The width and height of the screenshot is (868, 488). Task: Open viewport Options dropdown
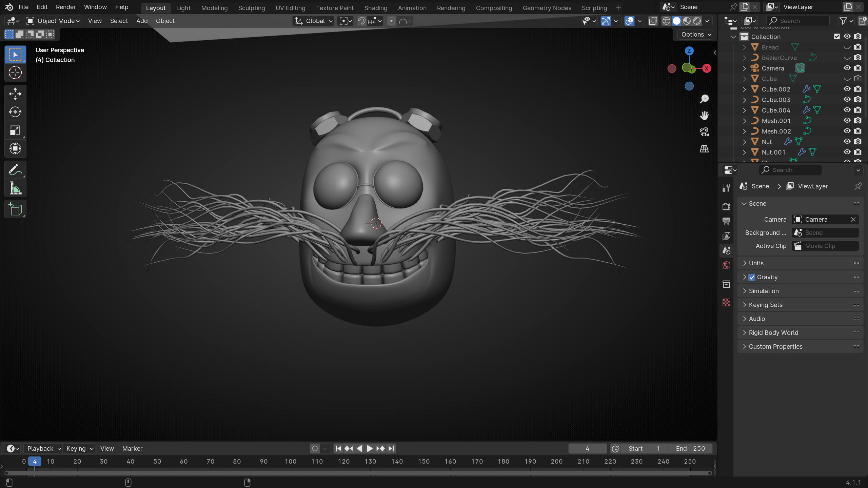[x=696, y=35]
